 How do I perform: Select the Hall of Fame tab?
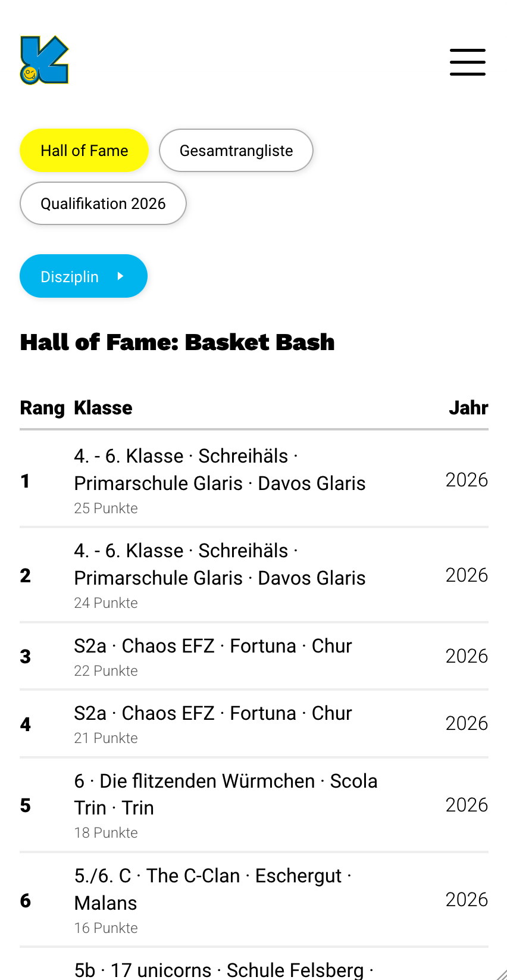point(84,151)
